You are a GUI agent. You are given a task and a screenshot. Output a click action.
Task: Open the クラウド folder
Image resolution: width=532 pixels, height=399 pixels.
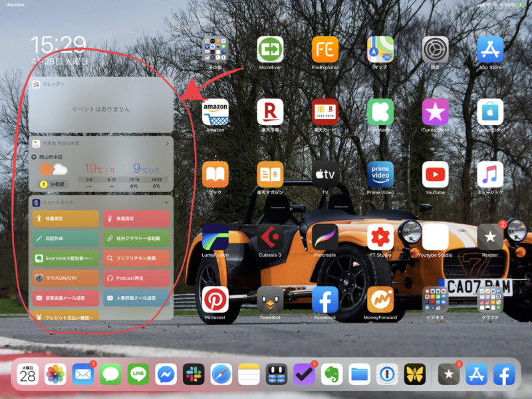pos(490,300)
